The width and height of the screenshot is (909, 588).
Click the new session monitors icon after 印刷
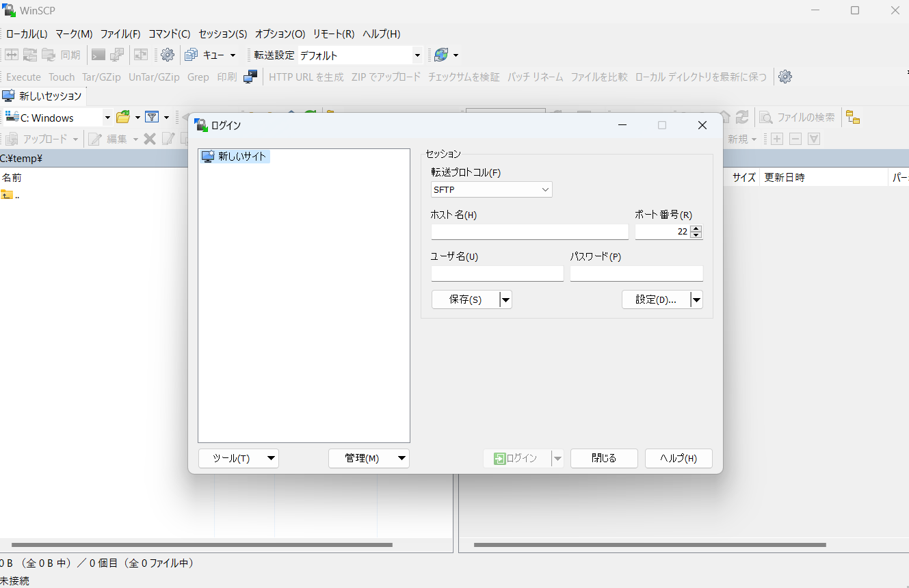click(x=250, y=77)
